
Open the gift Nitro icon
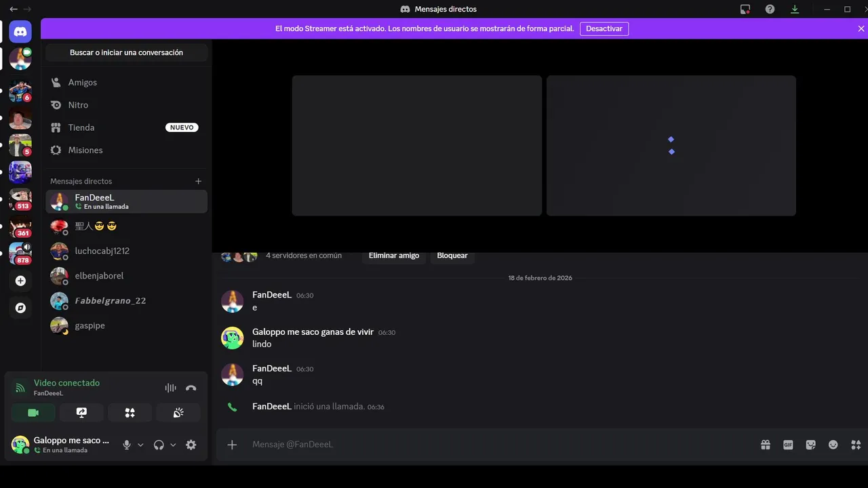pos(766,445)
